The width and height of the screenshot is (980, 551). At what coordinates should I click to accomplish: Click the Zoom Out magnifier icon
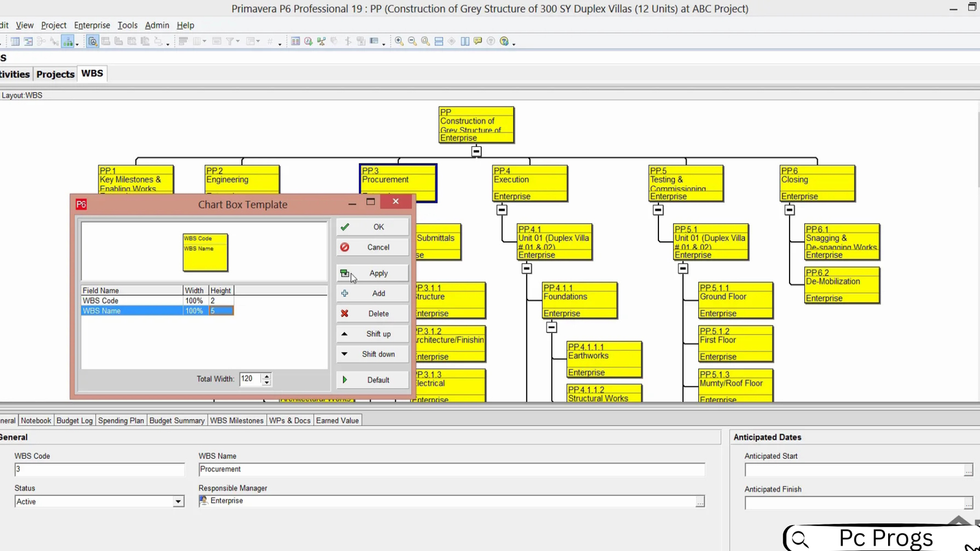pos(412,41)
